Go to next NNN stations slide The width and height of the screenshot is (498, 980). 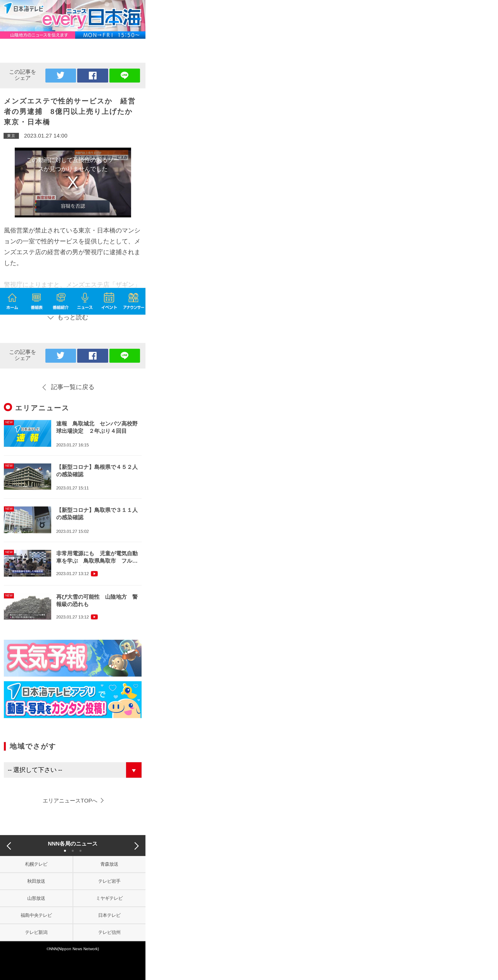point(136,846)
